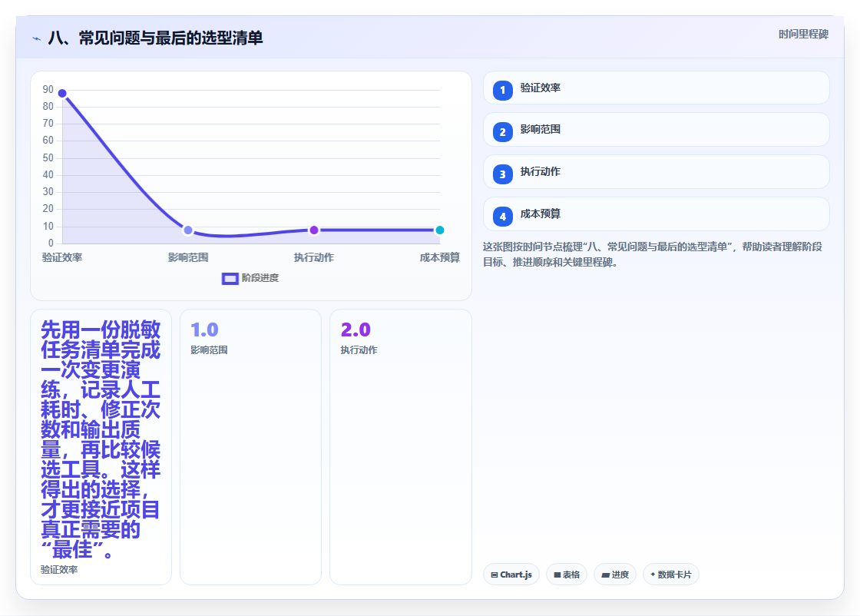860x616 pixels.
Task: Click the 10 tick on the y-axis
Action: pyautogui.click(x=48, y=226)
